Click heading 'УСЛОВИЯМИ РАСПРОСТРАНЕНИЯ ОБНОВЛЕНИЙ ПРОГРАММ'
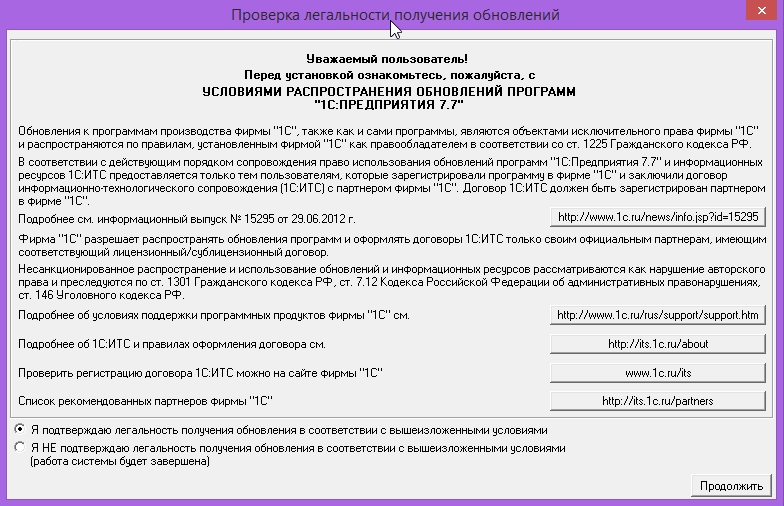 click(389, 92)
